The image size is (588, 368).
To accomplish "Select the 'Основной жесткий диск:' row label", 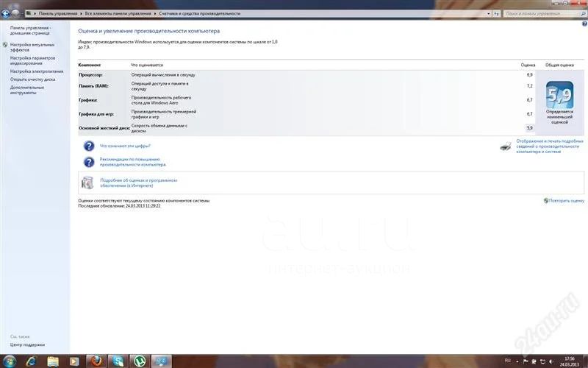I will click(x=104, y=128).
